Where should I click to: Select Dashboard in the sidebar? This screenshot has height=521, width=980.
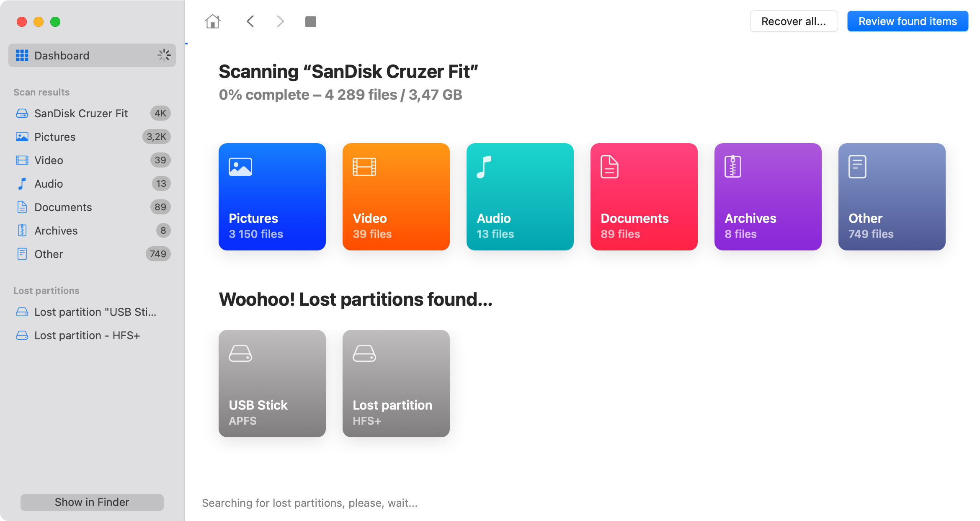[x=92, y=55]
